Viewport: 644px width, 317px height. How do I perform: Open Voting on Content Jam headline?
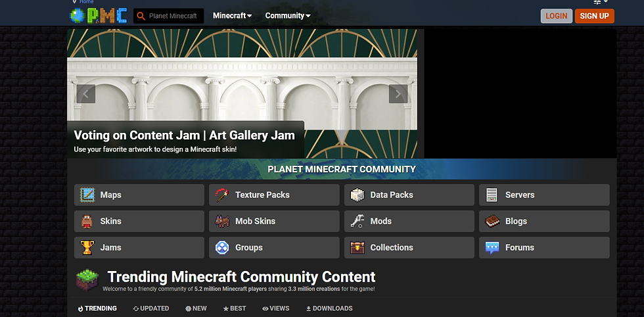click(x=185, y=135)
